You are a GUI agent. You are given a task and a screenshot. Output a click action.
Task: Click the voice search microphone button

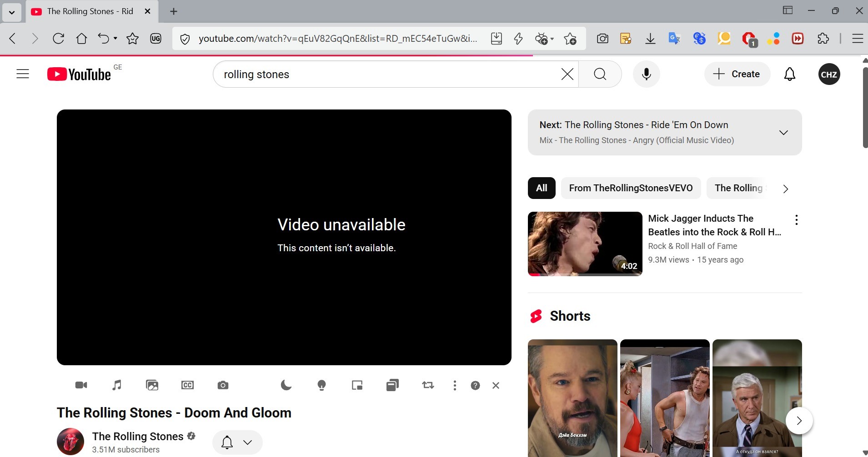point(646,74)
